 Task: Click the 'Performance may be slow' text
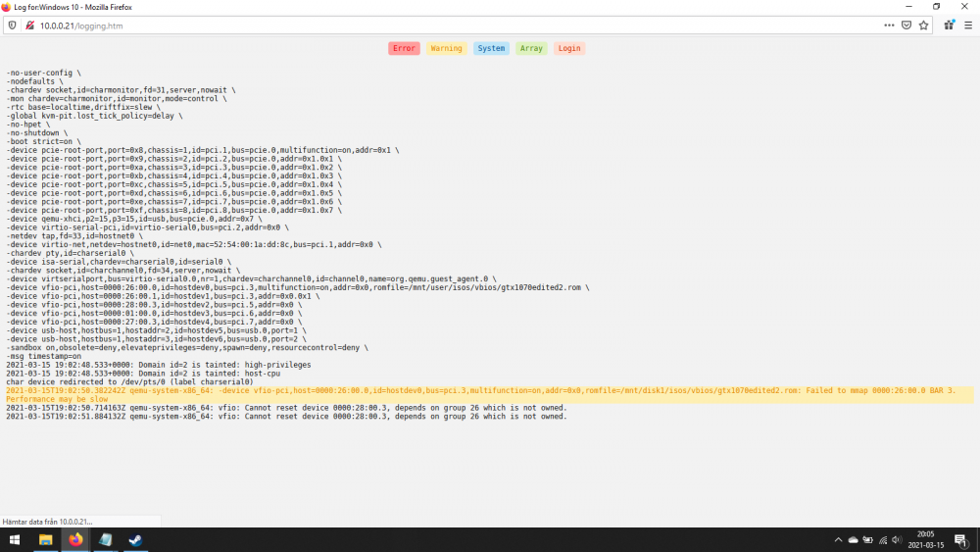57,399
